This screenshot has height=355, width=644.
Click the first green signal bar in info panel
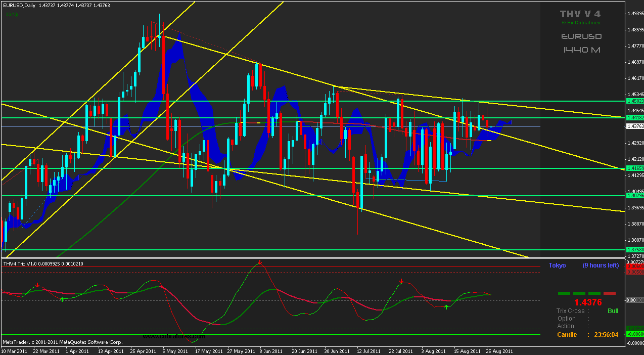pyautogui.click(x=564, y=293)
